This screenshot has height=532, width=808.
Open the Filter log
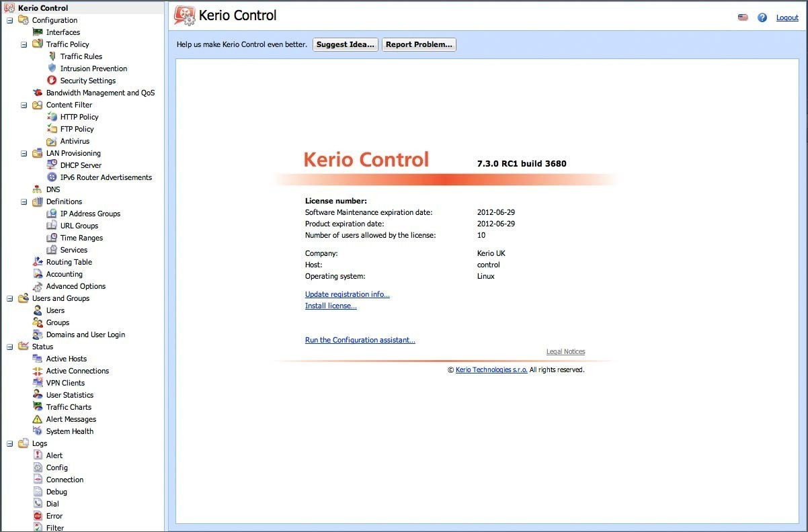(55, 528)
